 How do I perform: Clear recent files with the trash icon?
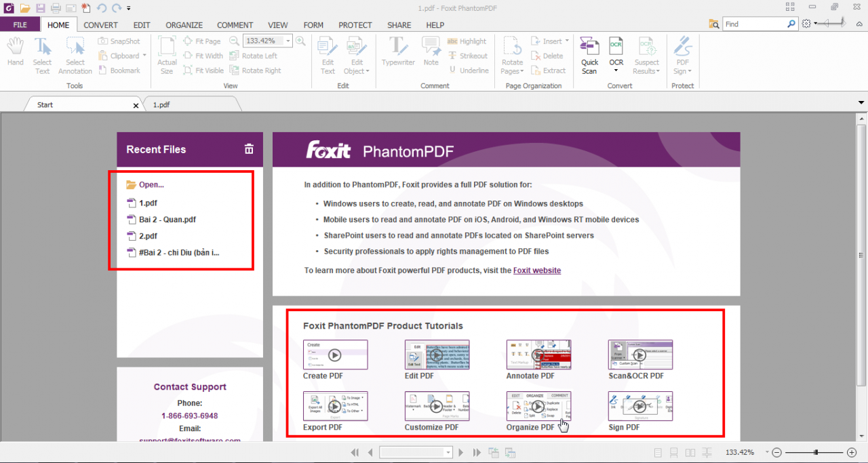coord(249,149)
